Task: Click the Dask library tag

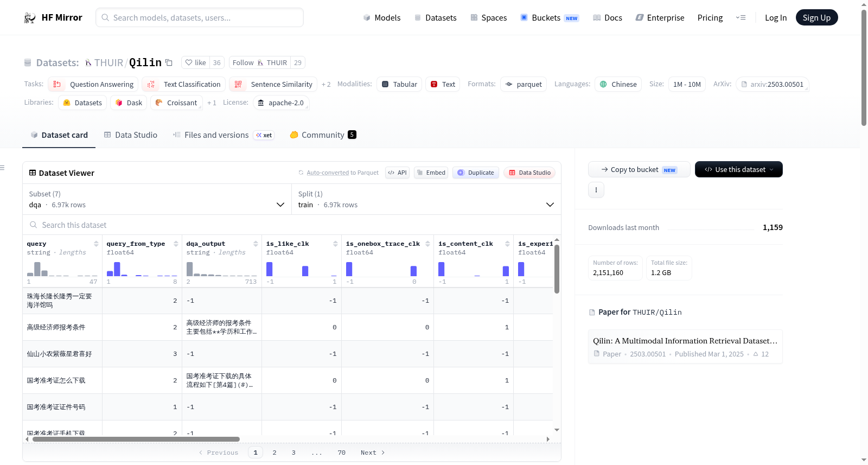Action: 129,103
